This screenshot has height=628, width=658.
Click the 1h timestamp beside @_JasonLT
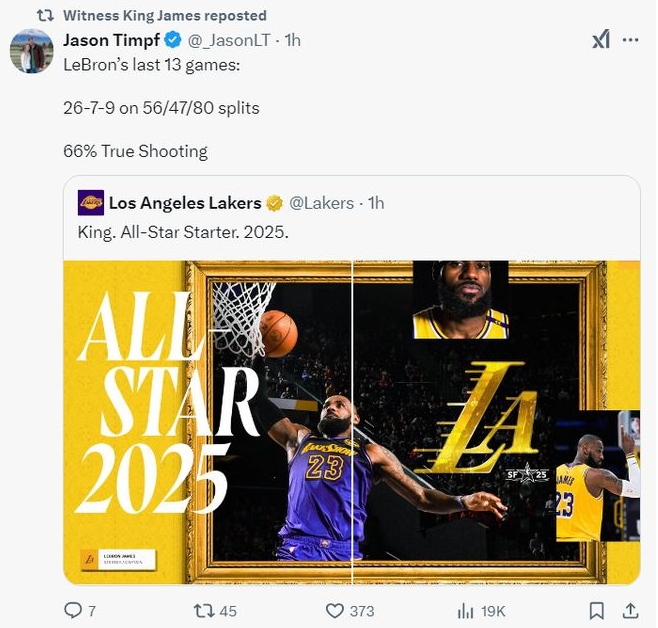pyautogui.click(x=292, y=40)
